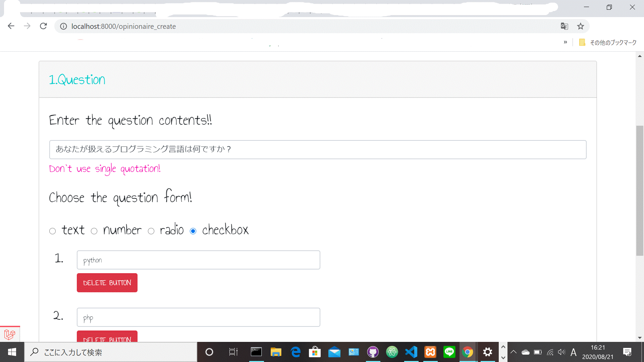Open Google Translate icon in address bar
This screenshot has height=362, width=644.
pos(564,26)
